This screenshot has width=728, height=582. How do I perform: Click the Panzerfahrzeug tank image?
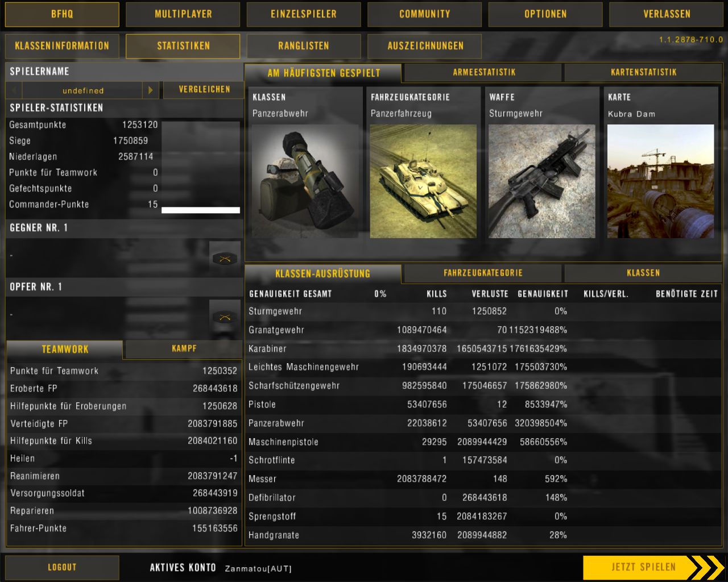pos(423,181)
